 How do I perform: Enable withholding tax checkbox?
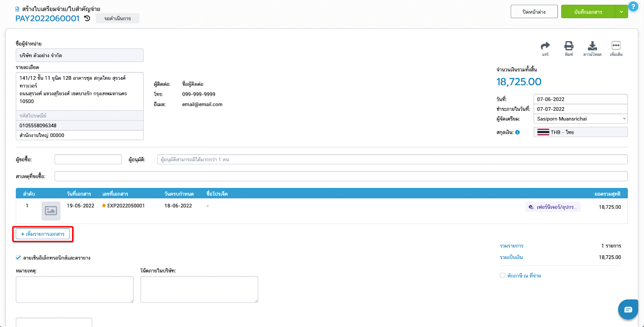point(502,275)
